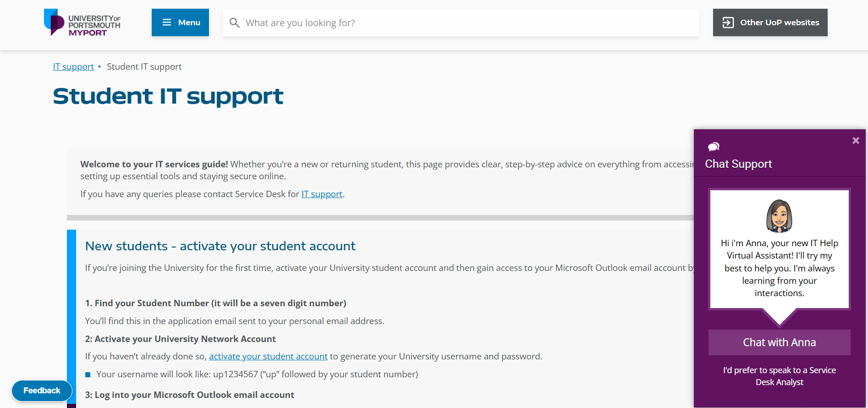Click the blue square bullet beside username example
Screen dimensions: 868x408
point(88,375)
